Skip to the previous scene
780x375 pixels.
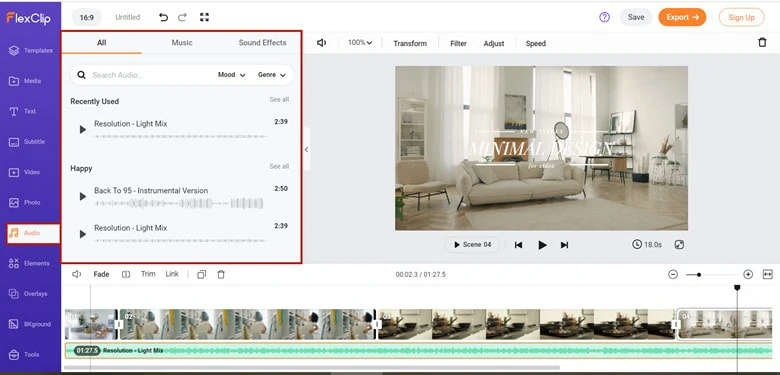518,245
